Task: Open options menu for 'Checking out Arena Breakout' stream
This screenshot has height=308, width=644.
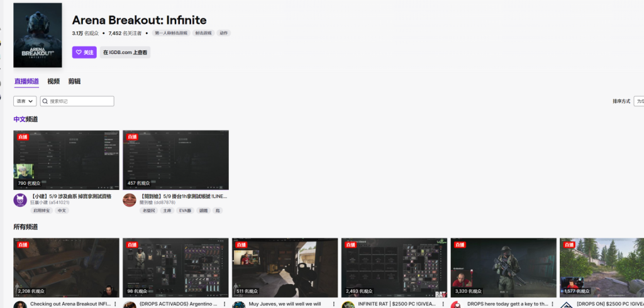Action: click(x=115, y=304)
